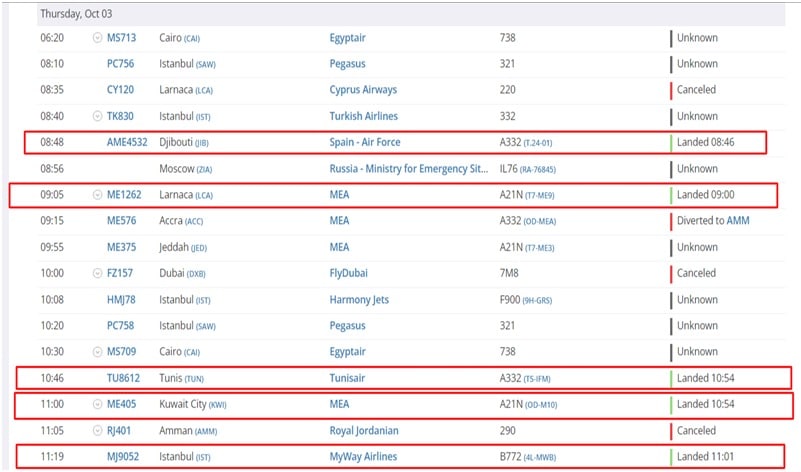
Task: Open the AME4532 flight link
Action: [x=127, y=142]
